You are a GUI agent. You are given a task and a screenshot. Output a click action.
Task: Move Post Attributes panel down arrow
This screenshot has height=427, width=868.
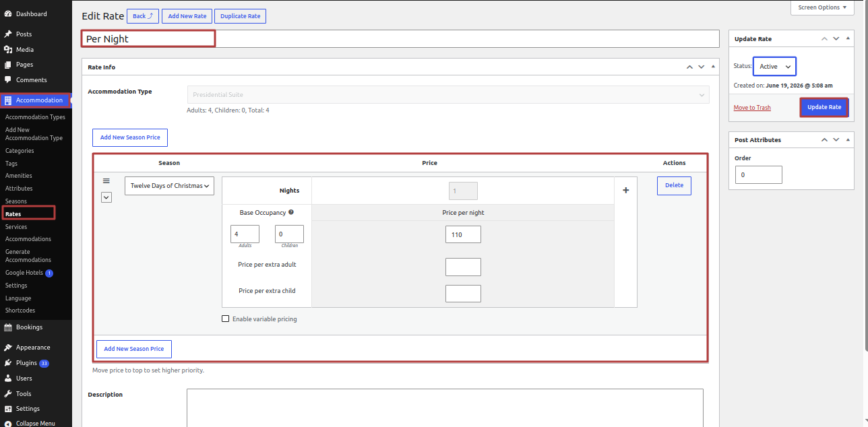pyautogui.click(x=836, y=140)
